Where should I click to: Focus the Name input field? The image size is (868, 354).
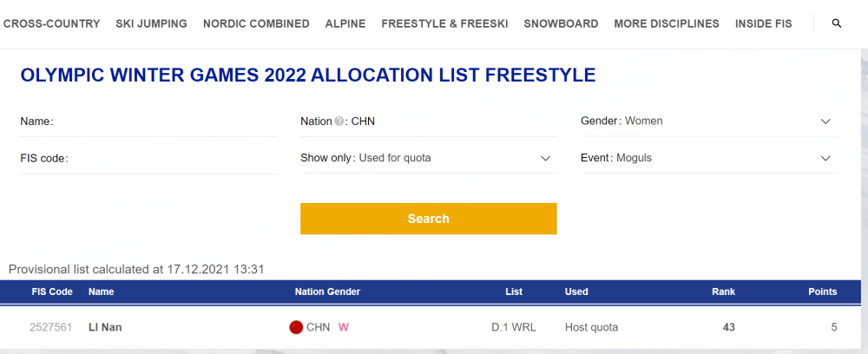click(x=148, y=121)
